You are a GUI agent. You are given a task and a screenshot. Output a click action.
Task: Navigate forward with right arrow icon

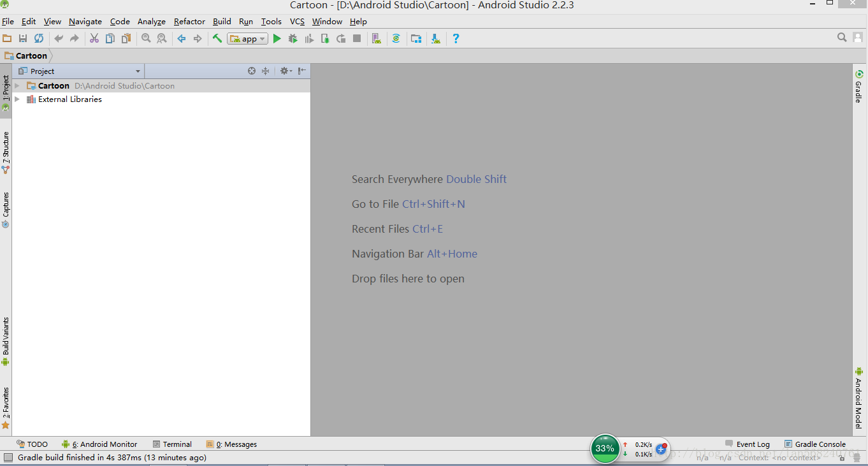(198, 38)
